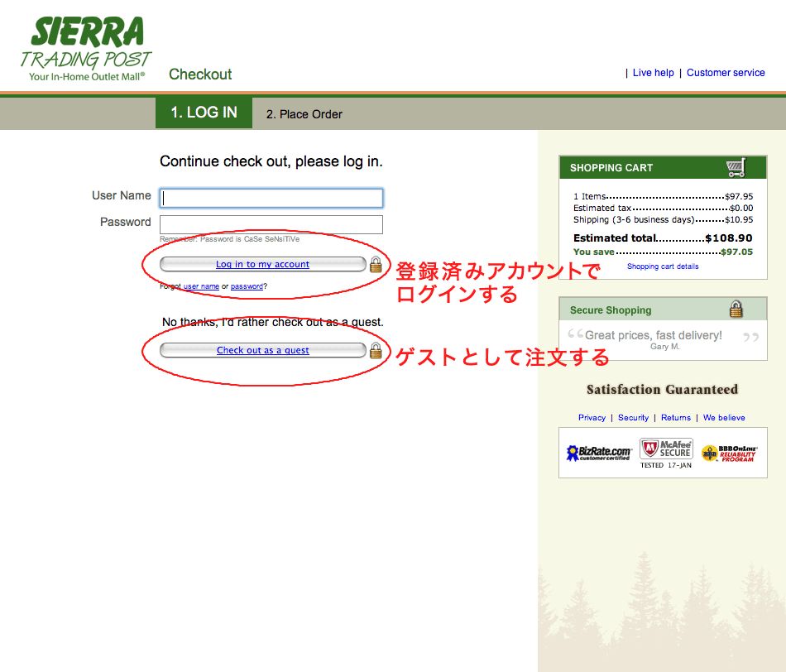Open the McAfee Secure badge

[666, 449]
